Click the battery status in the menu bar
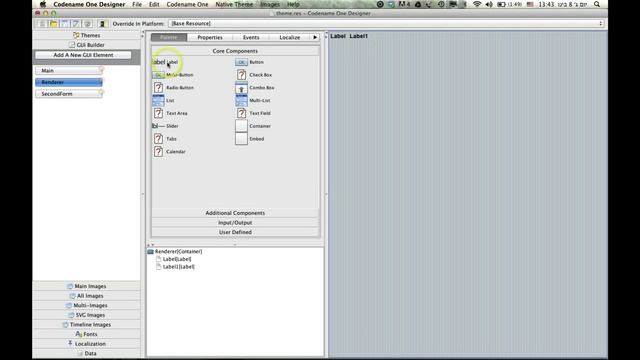 click(x=509, y=4)
